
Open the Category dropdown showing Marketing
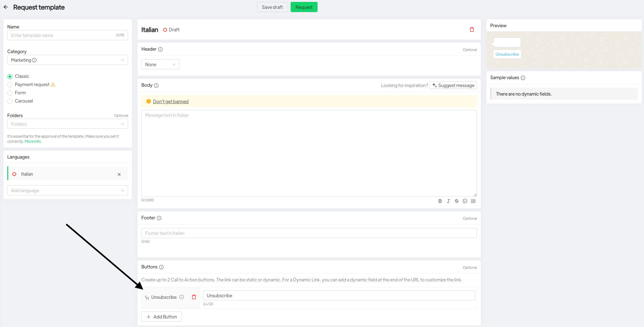(68, 60)
